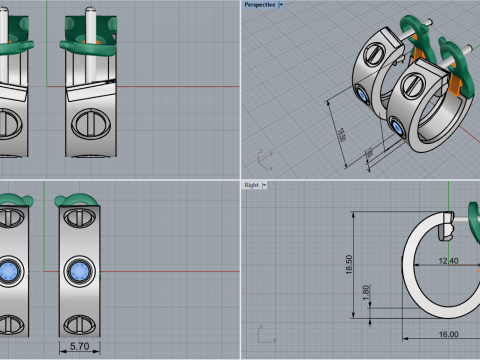This screenshot has width=480, height=360.
Task: Open the Right viewport dropdown arrow
Action: click(264, 185)
